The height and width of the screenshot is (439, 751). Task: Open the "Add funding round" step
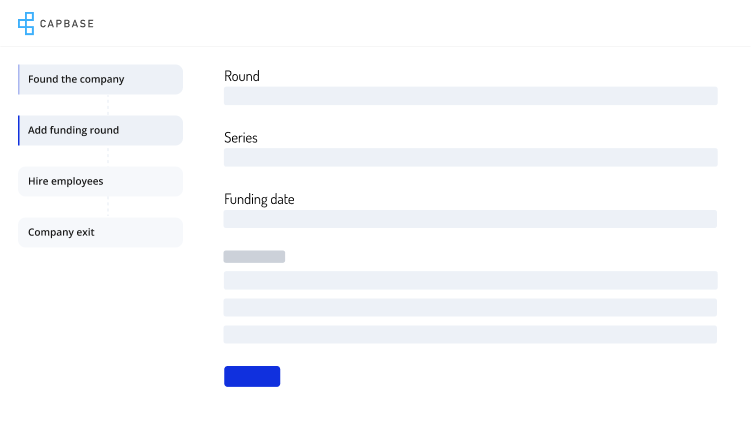100,130
